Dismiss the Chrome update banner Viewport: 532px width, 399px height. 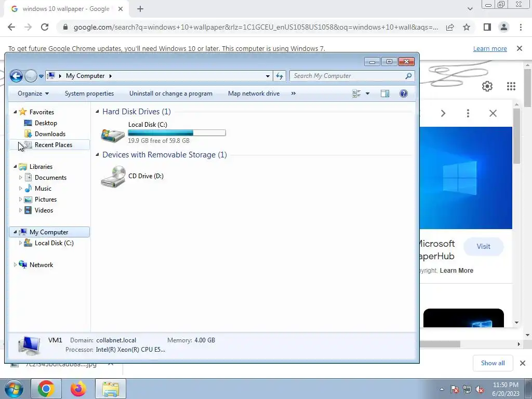[520, 48]
